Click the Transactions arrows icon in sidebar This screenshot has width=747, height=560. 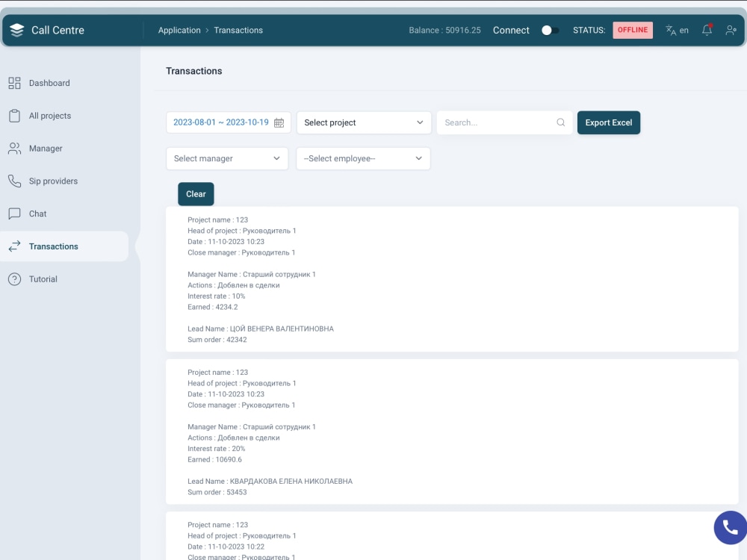[x=14, y=246]
